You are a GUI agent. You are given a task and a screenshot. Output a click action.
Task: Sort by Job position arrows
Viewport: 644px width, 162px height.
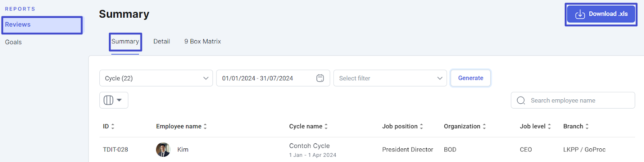pos(421,126)
